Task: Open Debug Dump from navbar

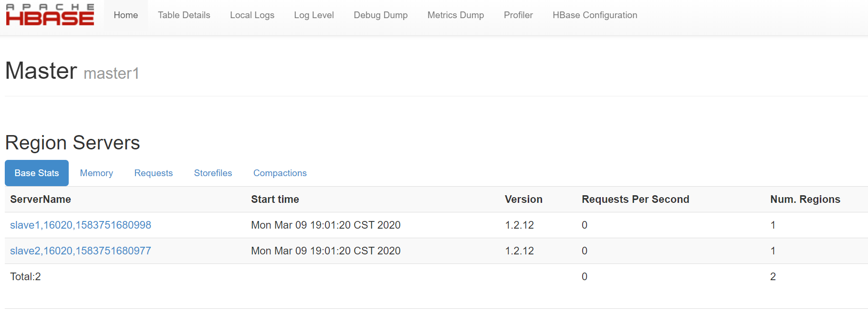Action: (381, 15)
